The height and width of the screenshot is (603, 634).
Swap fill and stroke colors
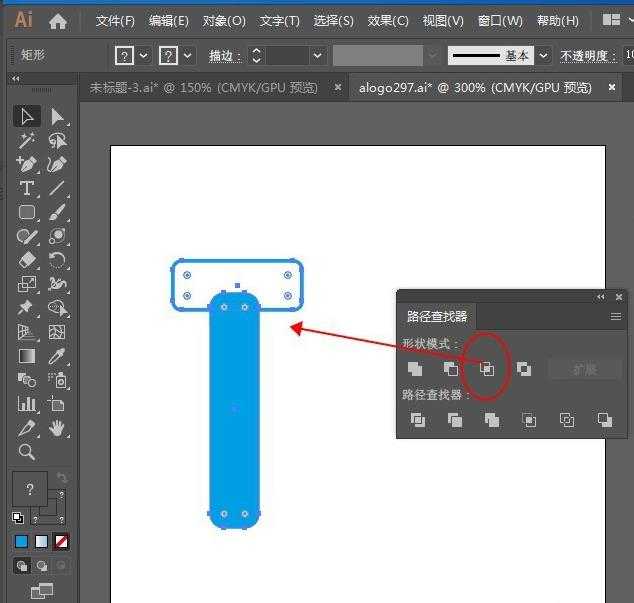coord(65,479)
